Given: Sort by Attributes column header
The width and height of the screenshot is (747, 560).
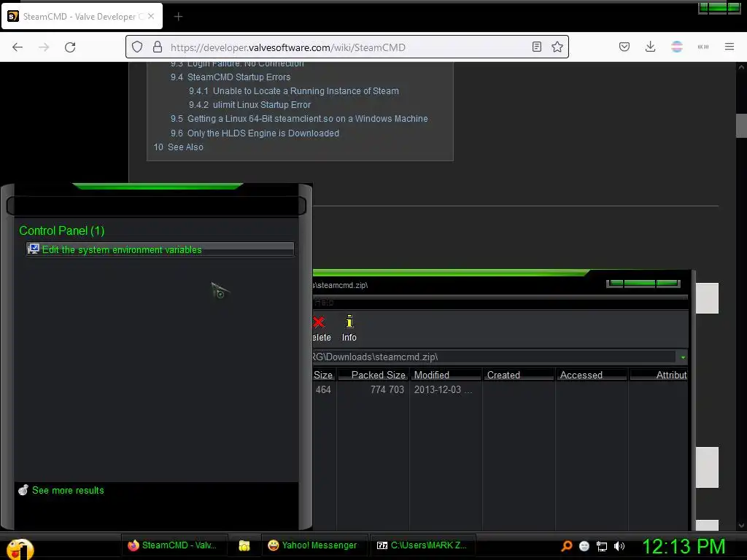Looking at the screenshot, I should point(659,376).
